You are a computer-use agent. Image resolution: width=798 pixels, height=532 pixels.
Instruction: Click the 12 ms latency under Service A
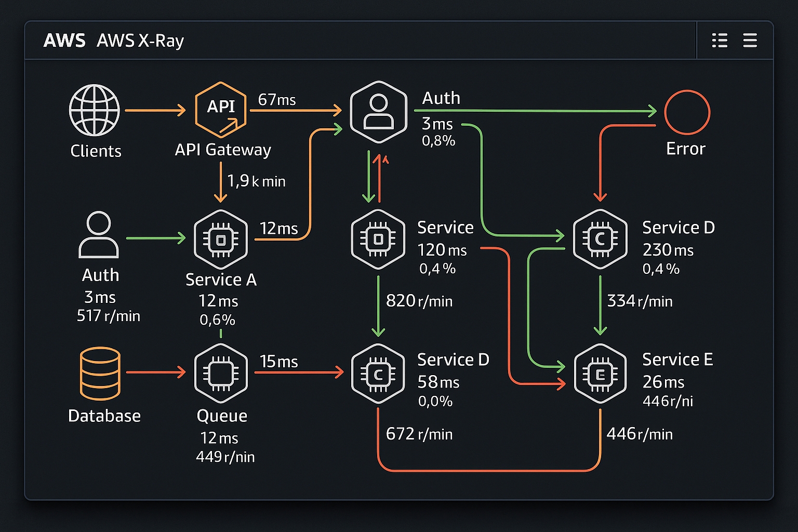click(218, 301)
